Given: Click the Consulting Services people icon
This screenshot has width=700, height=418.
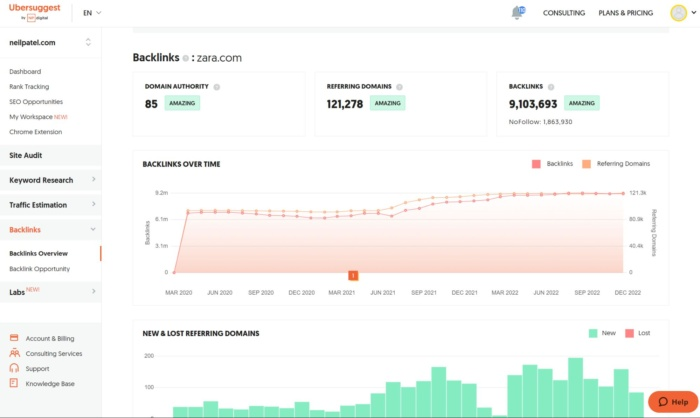Looking at the screenshot, I should (x=14, y=353).
